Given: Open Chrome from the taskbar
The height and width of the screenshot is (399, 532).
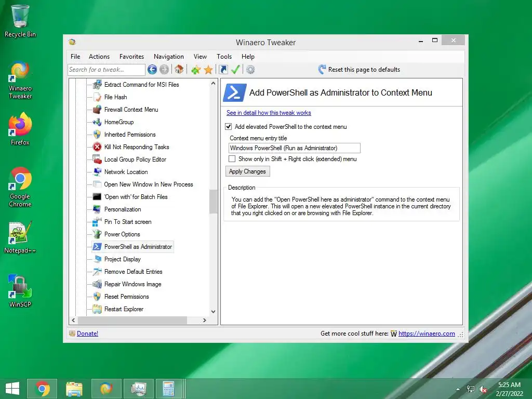Looking at the screenshot, I should 42,389.
